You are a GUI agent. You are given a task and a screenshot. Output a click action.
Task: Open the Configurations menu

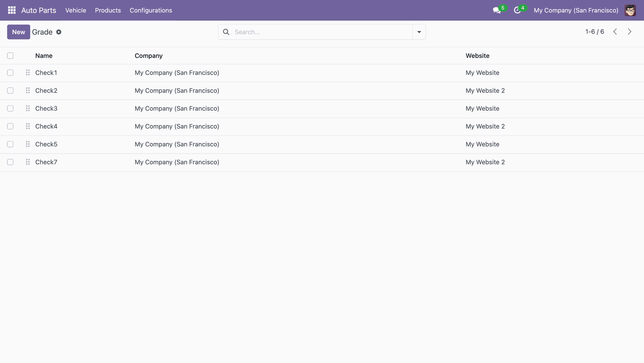pyautogui.click(x=151, y=10)
